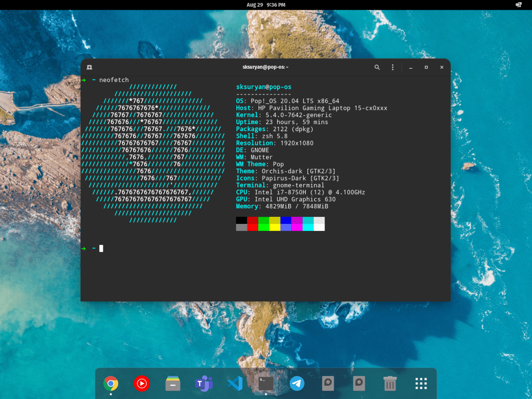This screenshot has width=532, height=399.
Task: Open Telegram from the dock
Action: point(297,383)
